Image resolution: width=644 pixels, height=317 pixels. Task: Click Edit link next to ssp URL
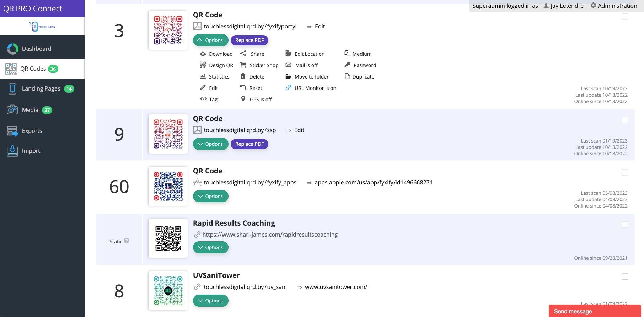299,130
